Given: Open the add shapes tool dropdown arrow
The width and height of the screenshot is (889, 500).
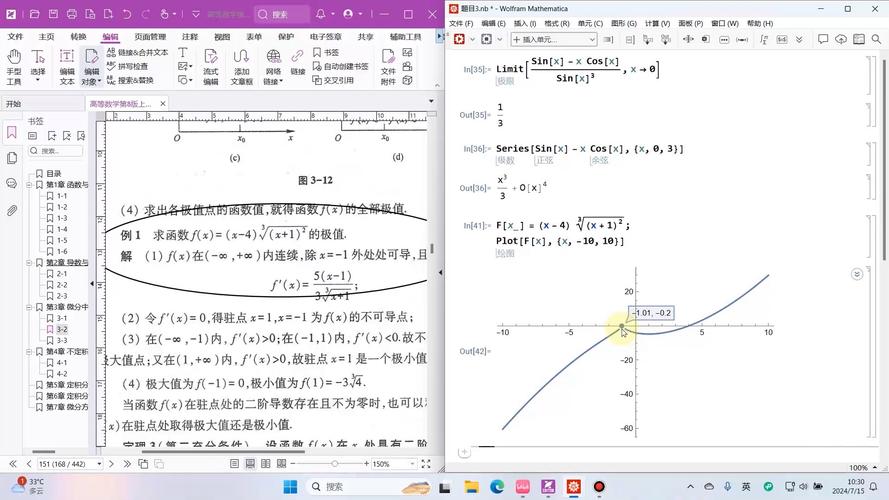Looking at the screenshot, I should tap(190, 80).
